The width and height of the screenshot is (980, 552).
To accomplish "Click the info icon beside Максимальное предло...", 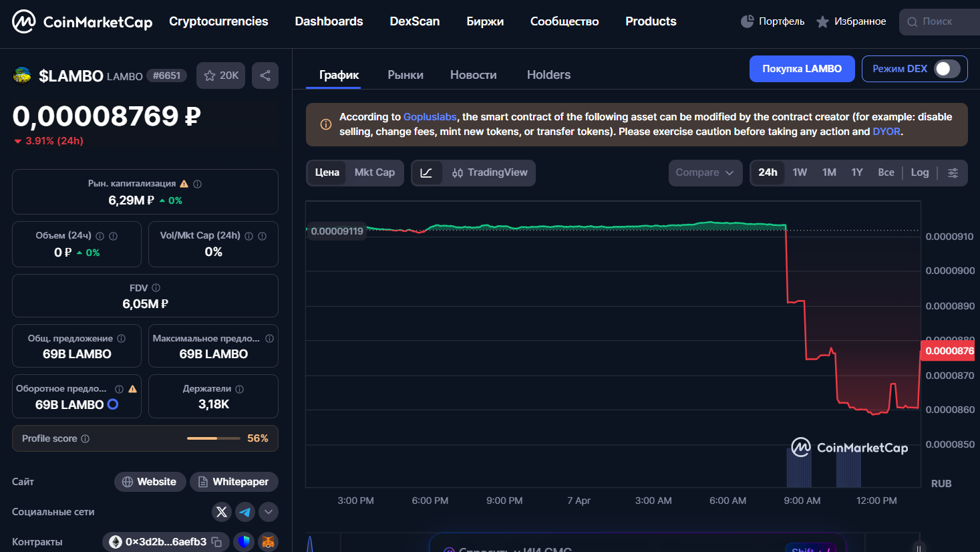I will tap(270, 339).
